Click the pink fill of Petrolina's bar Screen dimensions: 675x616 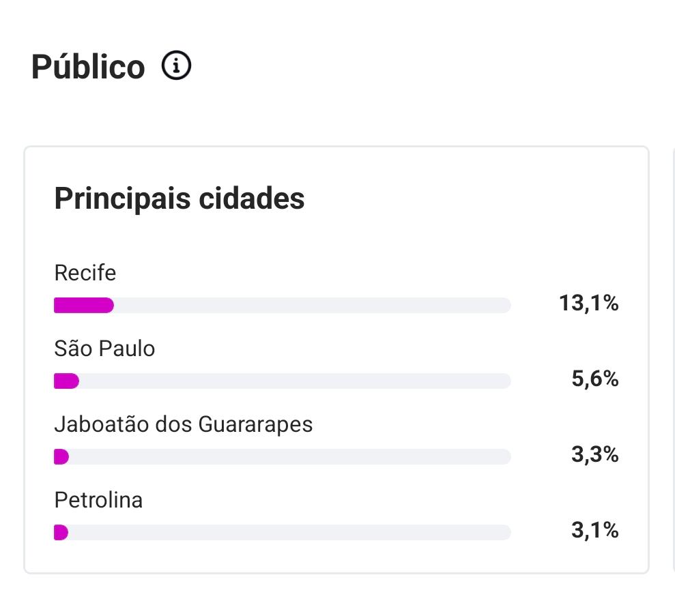tap(61, 533)
